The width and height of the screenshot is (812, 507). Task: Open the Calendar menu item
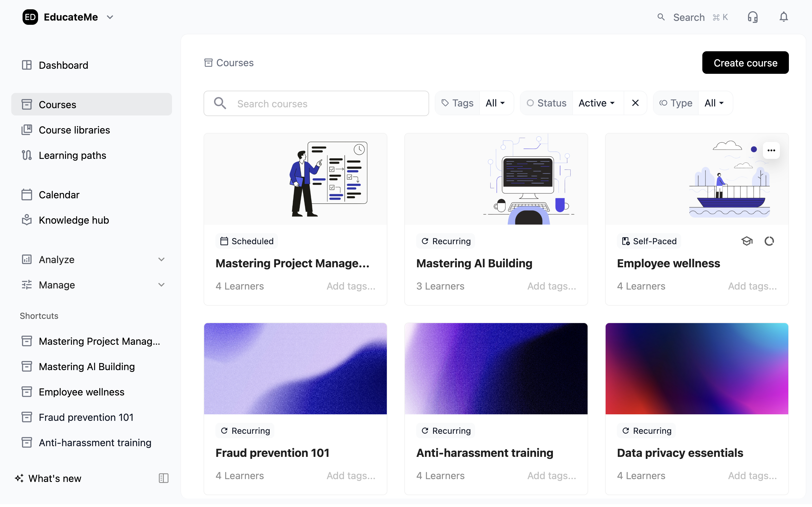coord(59,195)
